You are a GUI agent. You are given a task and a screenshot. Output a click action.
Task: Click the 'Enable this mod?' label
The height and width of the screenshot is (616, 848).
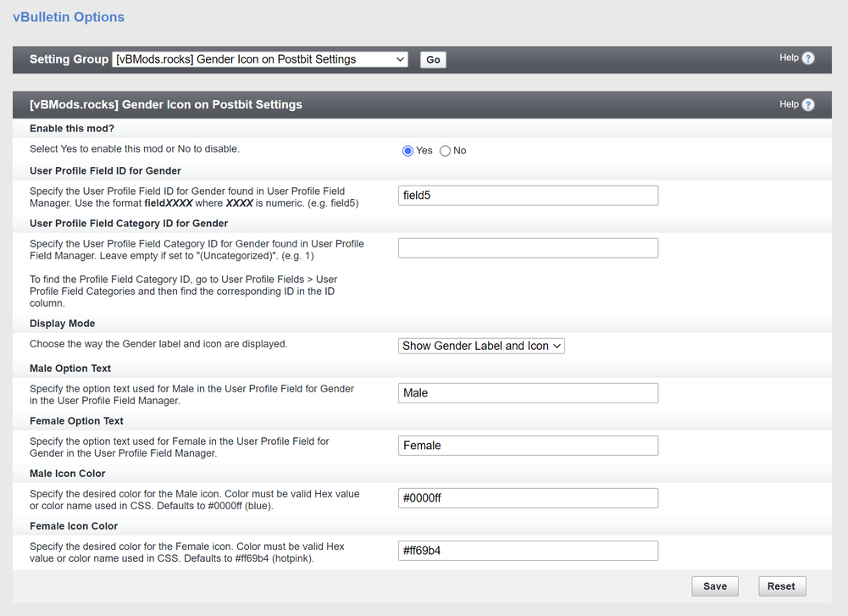[x=72, y=129]
